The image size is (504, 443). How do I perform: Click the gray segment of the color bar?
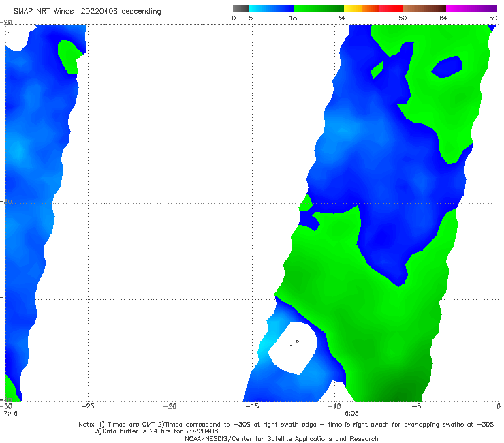(241, 8)
